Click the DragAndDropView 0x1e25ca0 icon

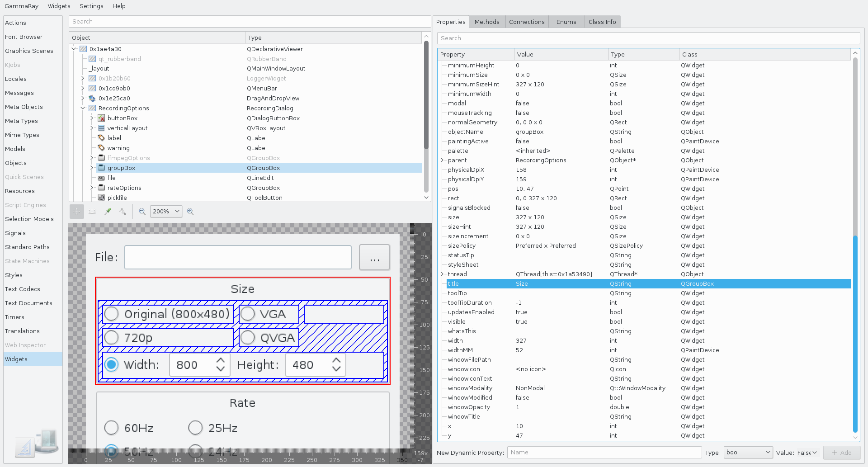coord(92,98)
